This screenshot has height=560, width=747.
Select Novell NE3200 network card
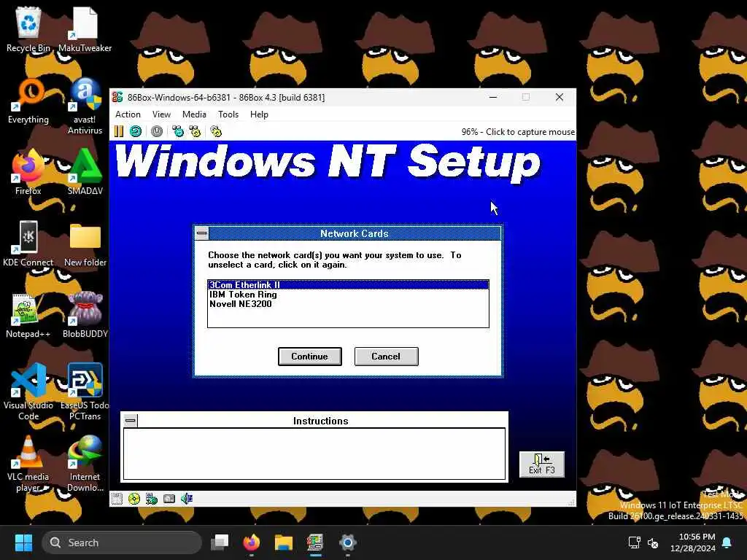(348, 304)
